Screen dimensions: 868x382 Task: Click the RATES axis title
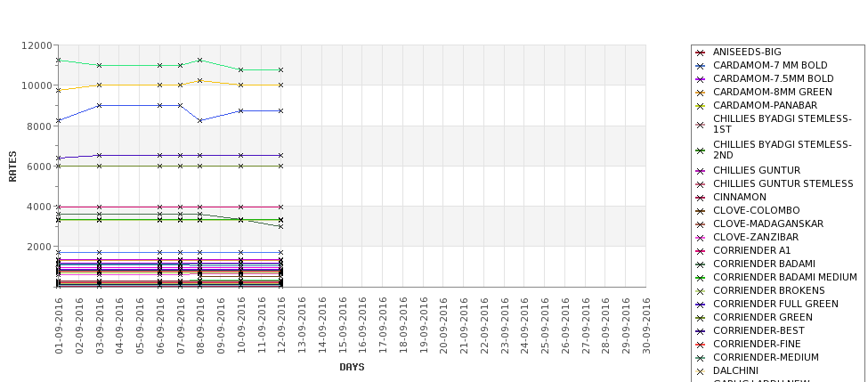[12, 167]
